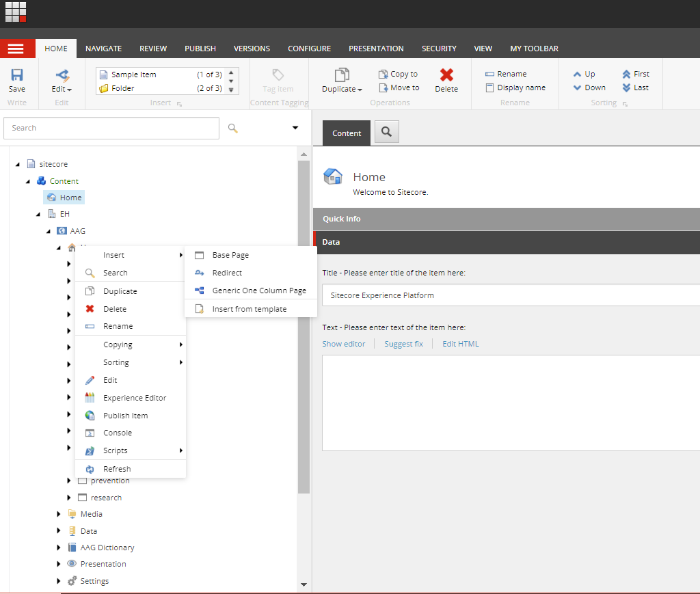The height and width of the screenshot is (594, 700).
Task: Expand the Data tree node
Action: 59,530
